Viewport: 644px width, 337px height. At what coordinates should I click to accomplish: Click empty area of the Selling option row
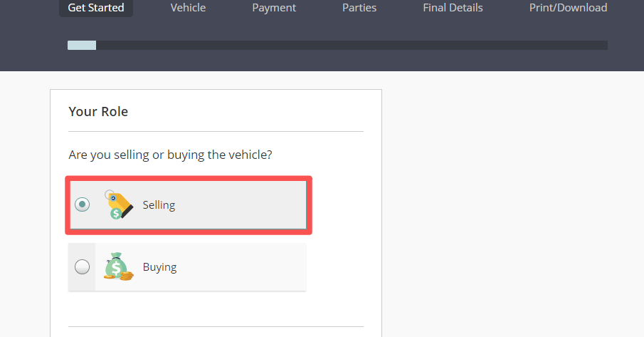click(x=242, y=205)
